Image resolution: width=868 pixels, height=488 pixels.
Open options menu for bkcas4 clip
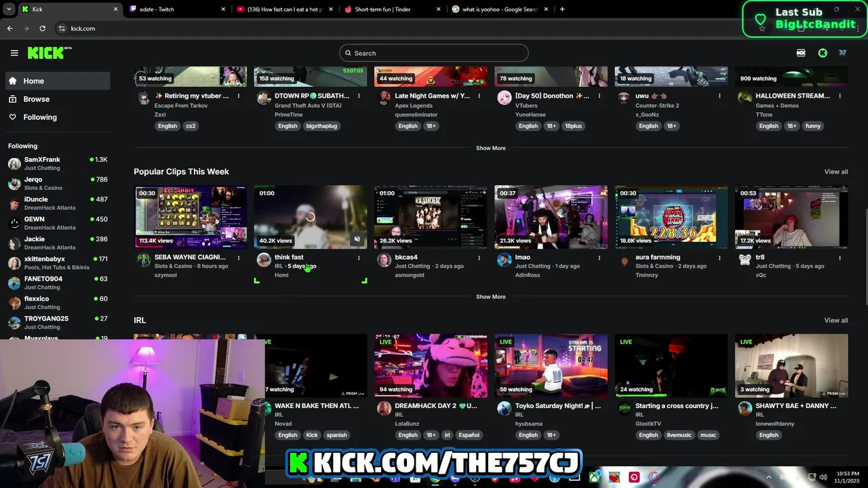pos(479,258)
